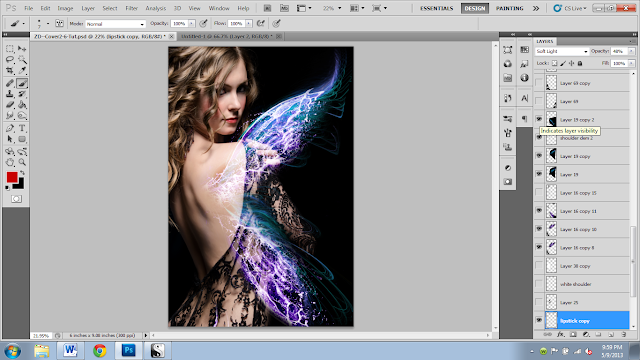Click the layer style fx icon
Image resolution: width=640 pixels, height=360 pixels.
pyautogui.click(x=560, y=334)
